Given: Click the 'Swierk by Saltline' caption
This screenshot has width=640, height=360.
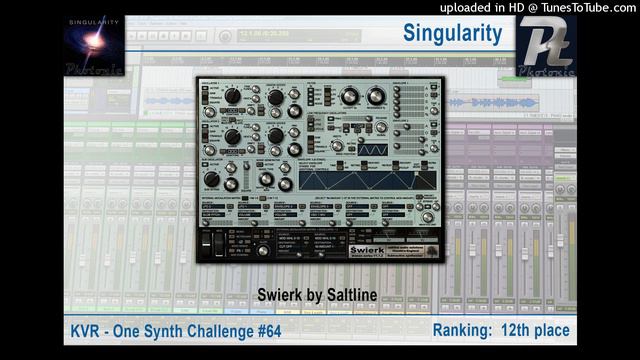Looking at the screenshot, I should point(317,295).
